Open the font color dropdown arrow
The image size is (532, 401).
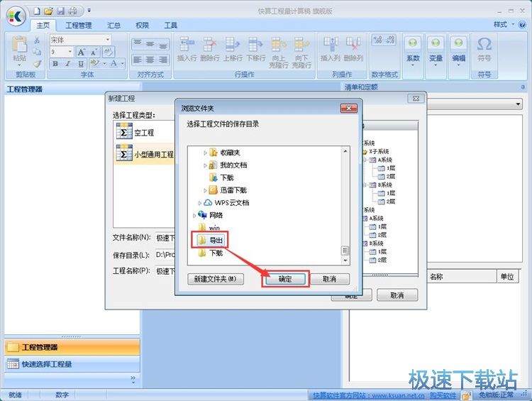tap(122, 63)
